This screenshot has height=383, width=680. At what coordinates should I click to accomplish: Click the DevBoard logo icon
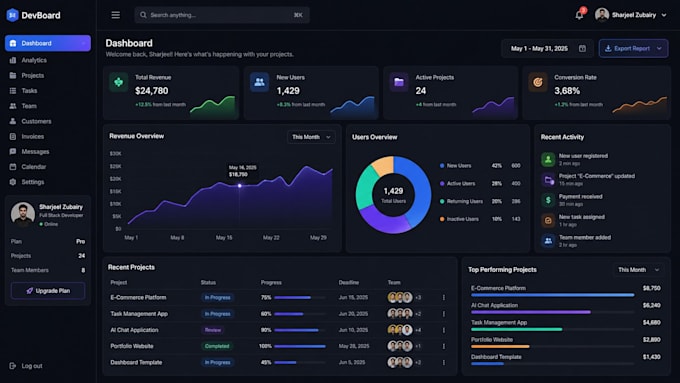coord(12,15)
